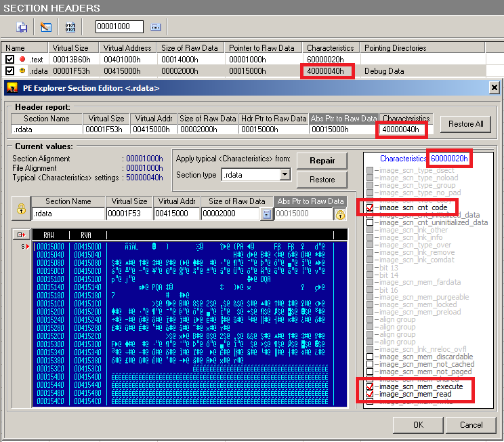Enable image_scn_mem_discardable flag
Viewport: 504px width, 442px height.
pos(370,357)
